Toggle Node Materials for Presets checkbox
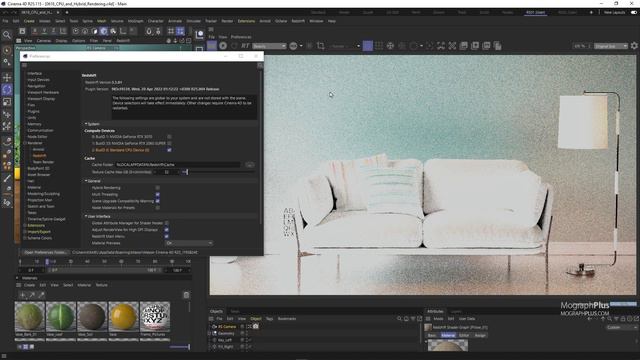This screenshot has width=640, height=360. click(x=158, y=207)
